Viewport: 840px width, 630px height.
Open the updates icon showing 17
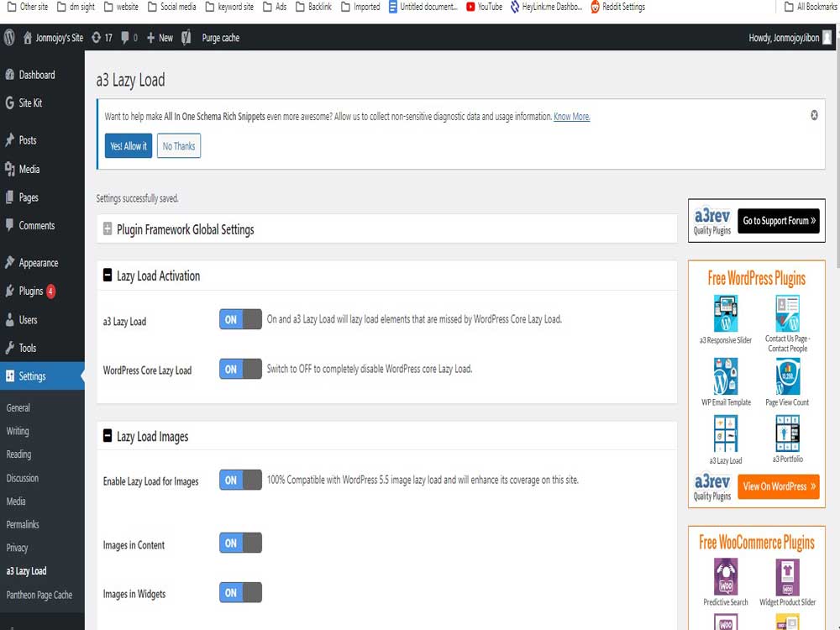pyautogui.click(x=102, y=38)
